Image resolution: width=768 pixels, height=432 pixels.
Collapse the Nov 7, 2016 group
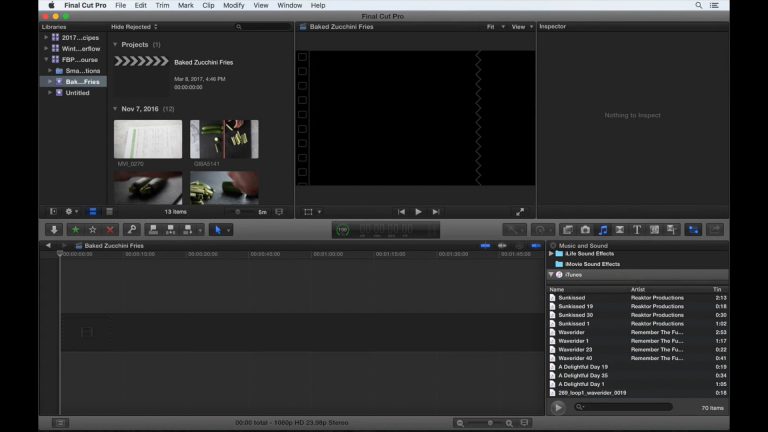pyautogui.click(x=115, y=109)
